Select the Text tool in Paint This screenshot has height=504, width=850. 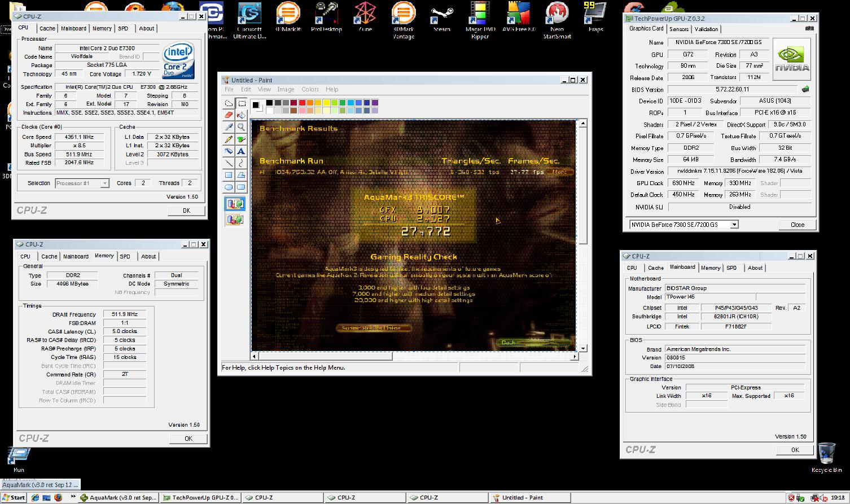click(x=241, y=151)
